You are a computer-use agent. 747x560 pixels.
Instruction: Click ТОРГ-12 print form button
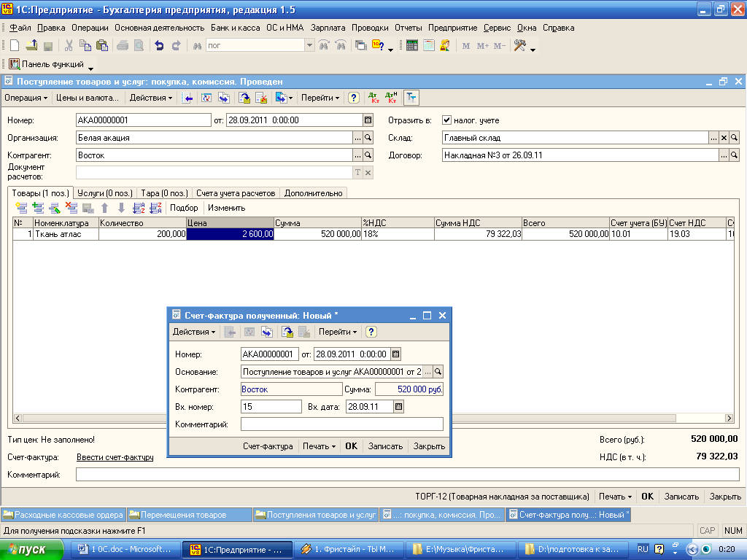tap(502, 496)
